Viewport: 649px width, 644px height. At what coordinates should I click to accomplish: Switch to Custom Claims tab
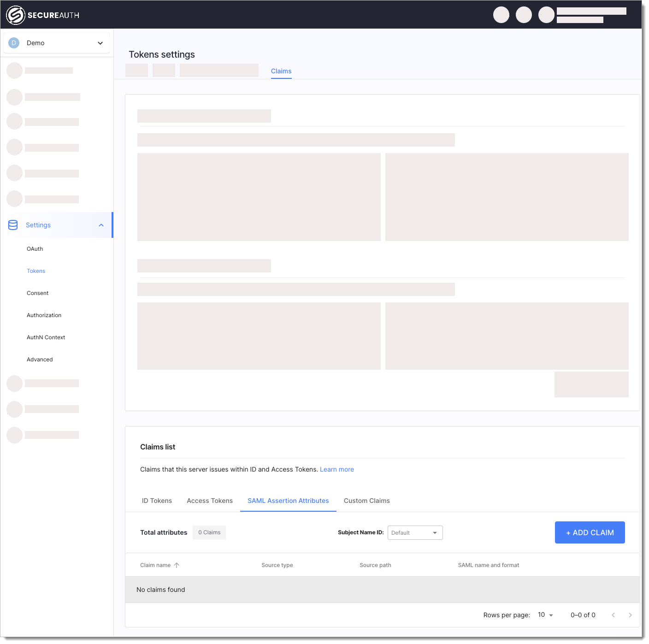[367, 501]
